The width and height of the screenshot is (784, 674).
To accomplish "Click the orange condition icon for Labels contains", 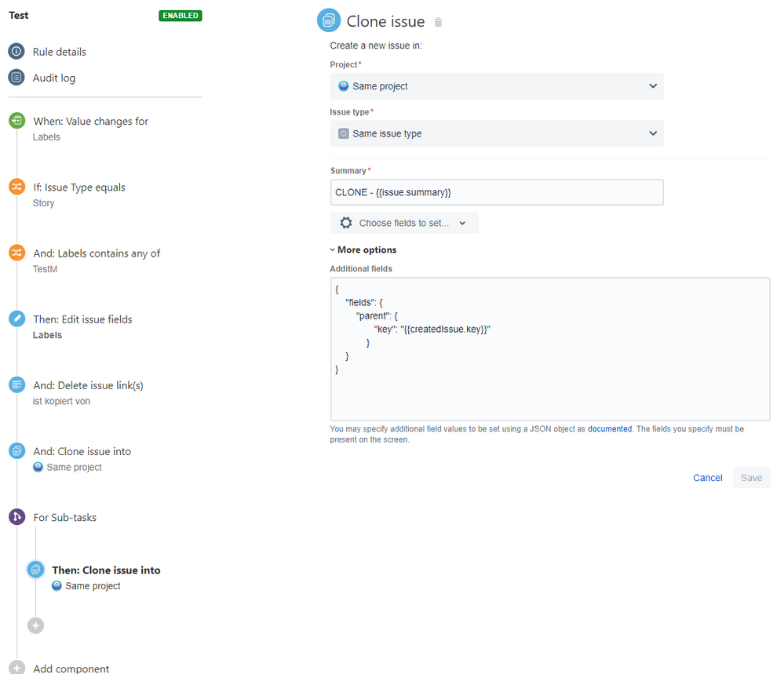I will 17,253.
